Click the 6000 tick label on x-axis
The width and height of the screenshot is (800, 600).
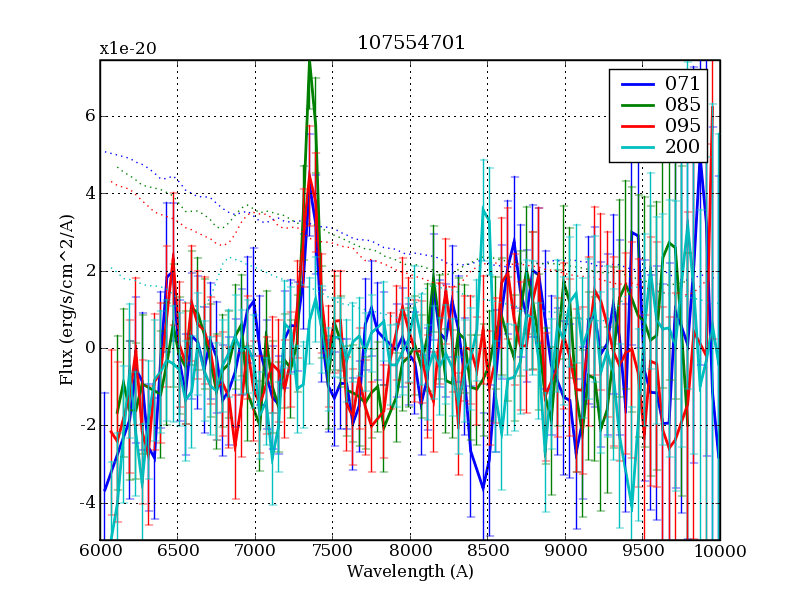(100, 551)
